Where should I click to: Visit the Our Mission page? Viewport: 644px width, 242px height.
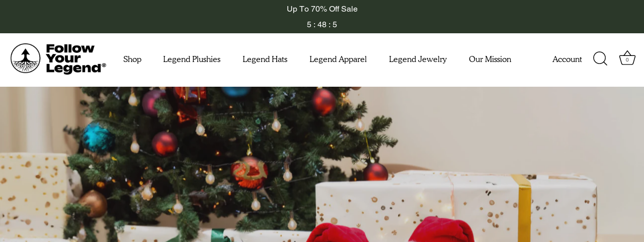click(x=490, y=59)
